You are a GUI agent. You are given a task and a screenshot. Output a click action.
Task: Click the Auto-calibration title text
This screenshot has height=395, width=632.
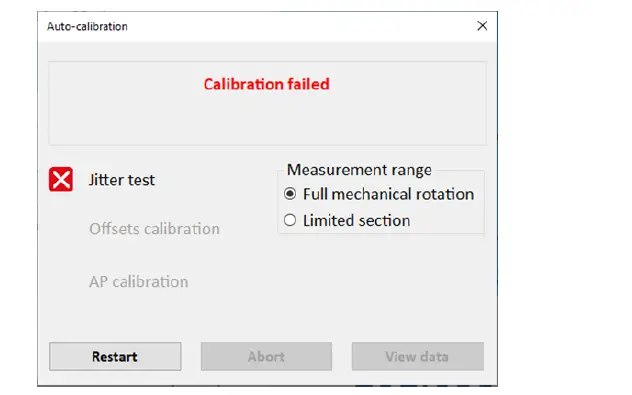click(87, 27)
